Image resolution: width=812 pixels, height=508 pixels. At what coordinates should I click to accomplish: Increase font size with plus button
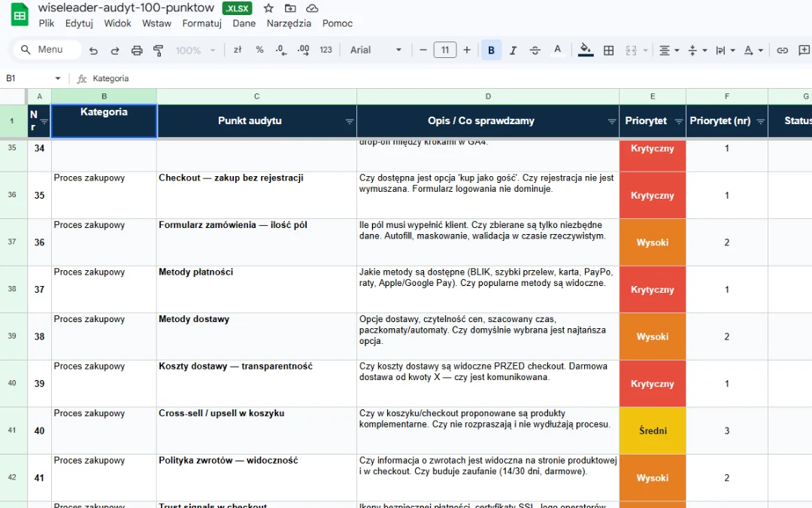(x=467, y=50)
